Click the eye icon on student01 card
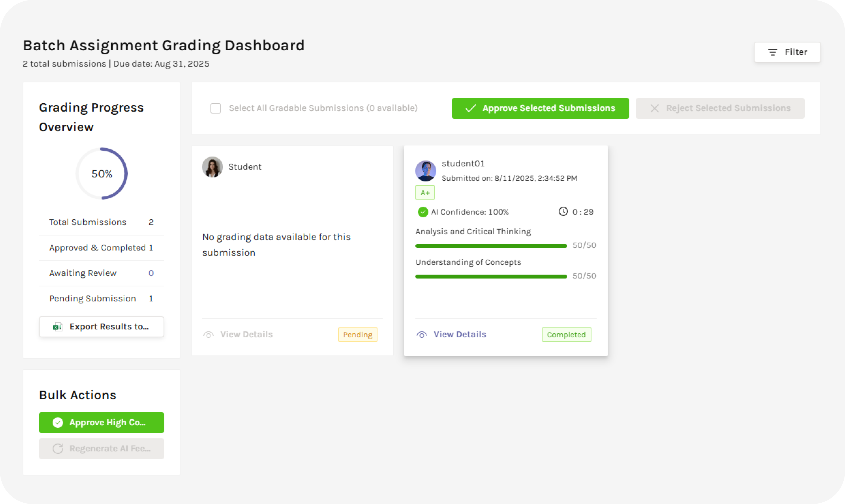The image size is (845, 504). point(421,335)
